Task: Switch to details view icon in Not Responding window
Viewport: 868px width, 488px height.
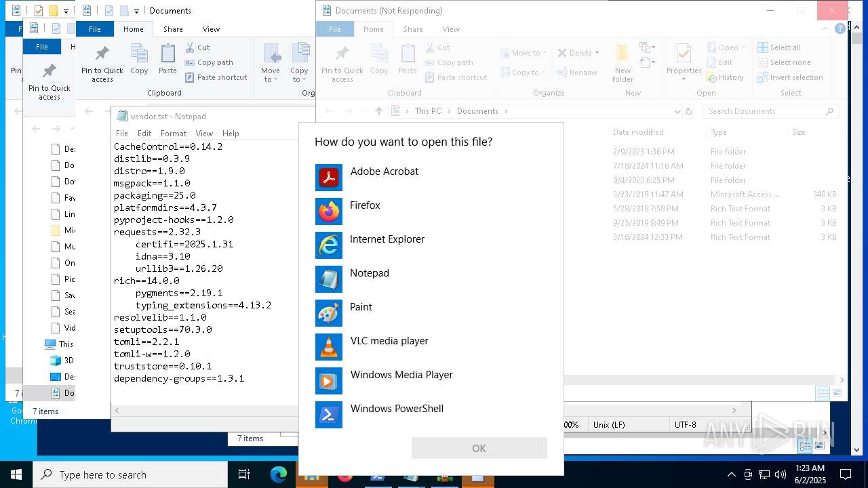Action: tap(823, 394)
